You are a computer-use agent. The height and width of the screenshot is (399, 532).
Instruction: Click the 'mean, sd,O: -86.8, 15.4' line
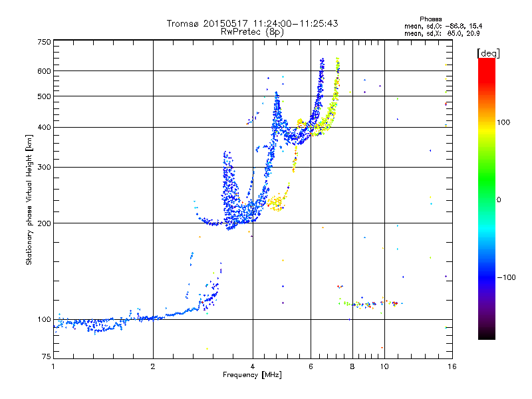tap(443, 26)
